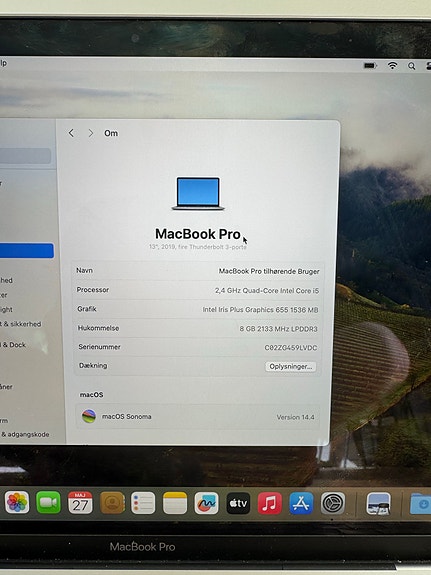Click the System Settings dock icon
The width and height of the screenshot is (431, 575).
(x=333, y=503)
